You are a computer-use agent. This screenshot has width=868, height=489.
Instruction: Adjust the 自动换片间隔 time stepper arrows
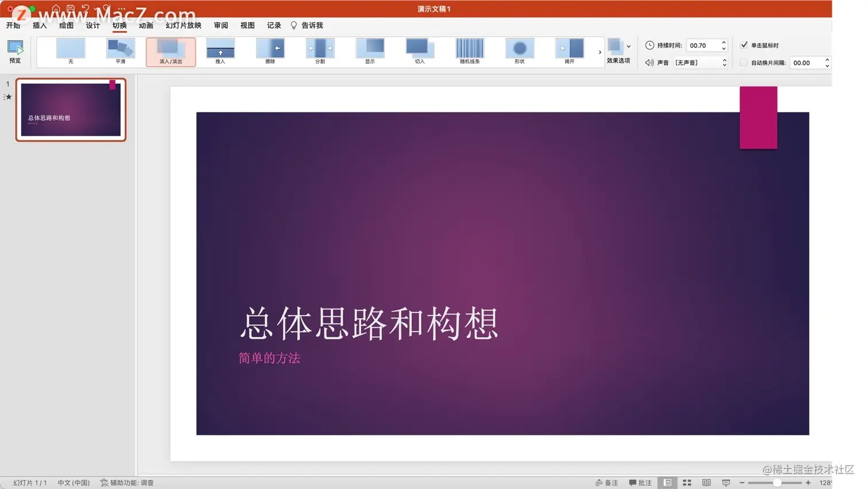pos(827,63)
